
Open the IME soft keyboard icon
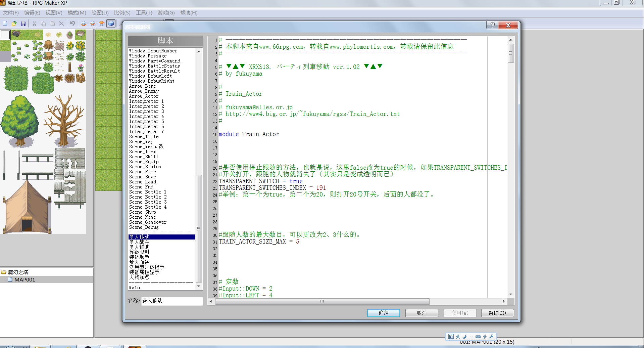click(x=478, y=337)
